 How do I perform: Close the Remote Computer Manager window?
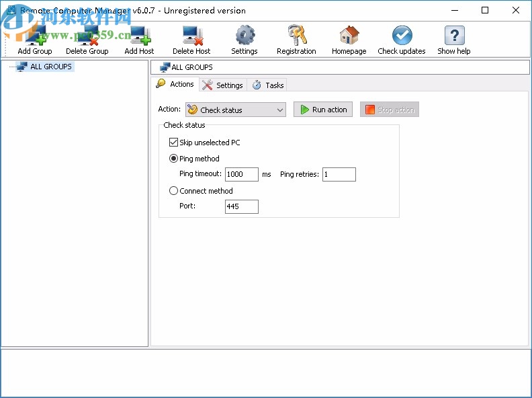coord(516,10)
